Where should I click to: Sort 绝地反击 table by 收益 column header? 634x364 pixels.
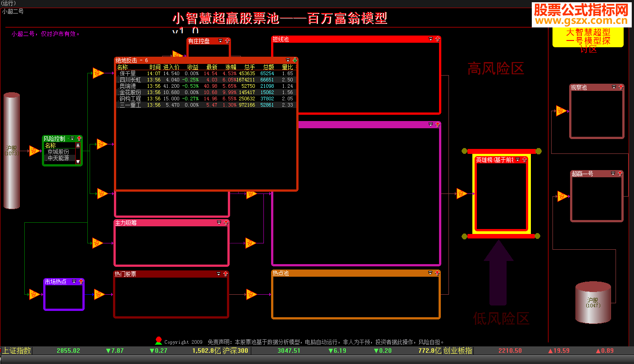pos(193,67)
